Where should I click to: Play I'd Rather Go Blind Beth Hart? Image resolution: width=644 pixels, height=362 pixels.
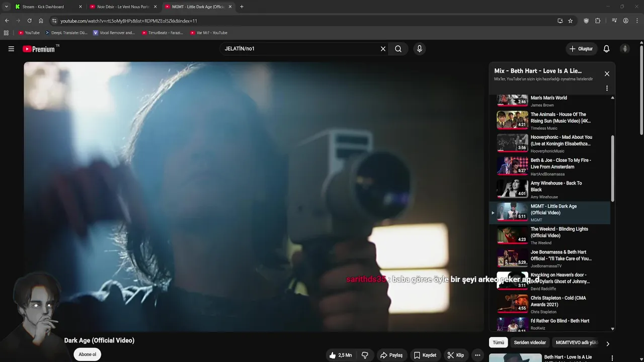click(550, 324)
